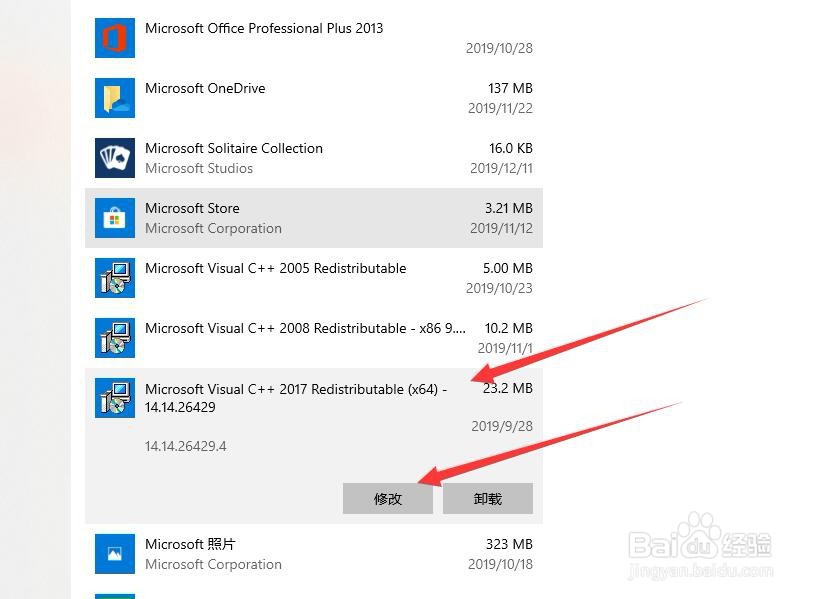Click the 2019/12/11 install date

(501, 168)
